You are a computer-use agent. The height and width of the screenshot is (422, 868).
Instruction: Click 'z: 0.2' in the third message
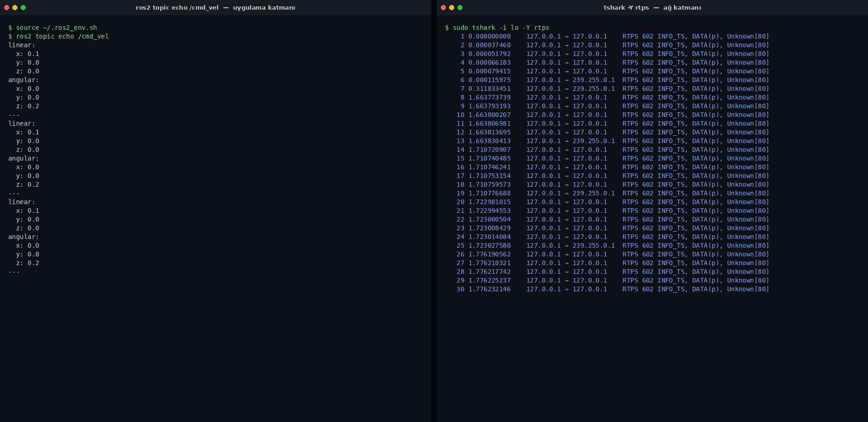tap(28, 263)
